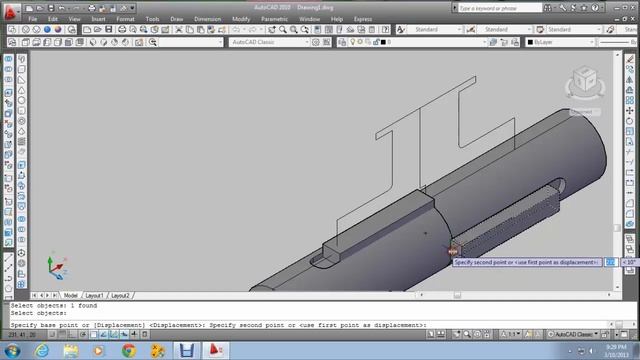This screenshot has width=640, height=360.
Task: Switch to the Layout1 tab
Action: click(94, 296)
